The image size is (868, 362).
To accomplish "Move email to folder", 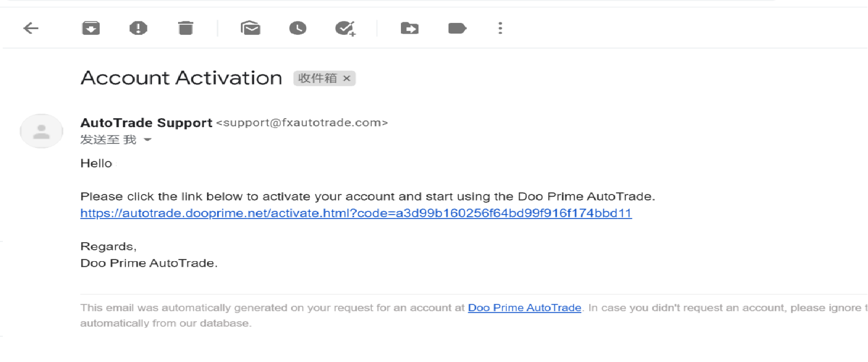I will point(410,28).
